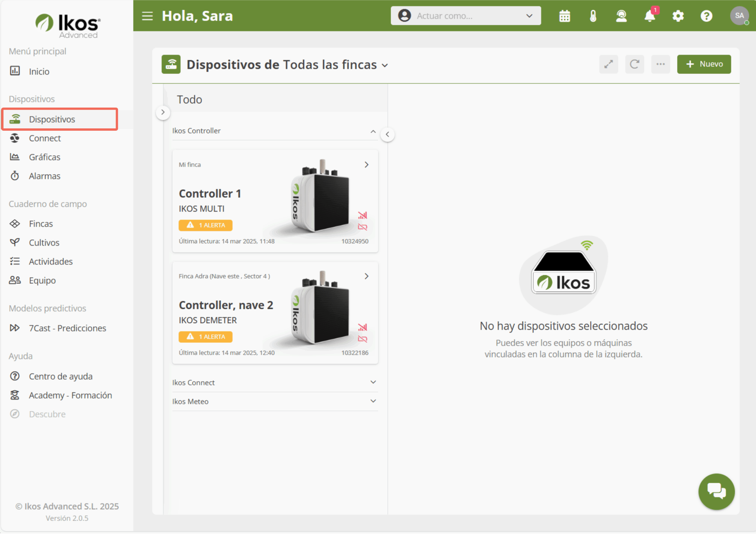The width and height of the screenshot is (756, 534).
Task: Collapse the device list panel arrow
Action: pos(387,134)
